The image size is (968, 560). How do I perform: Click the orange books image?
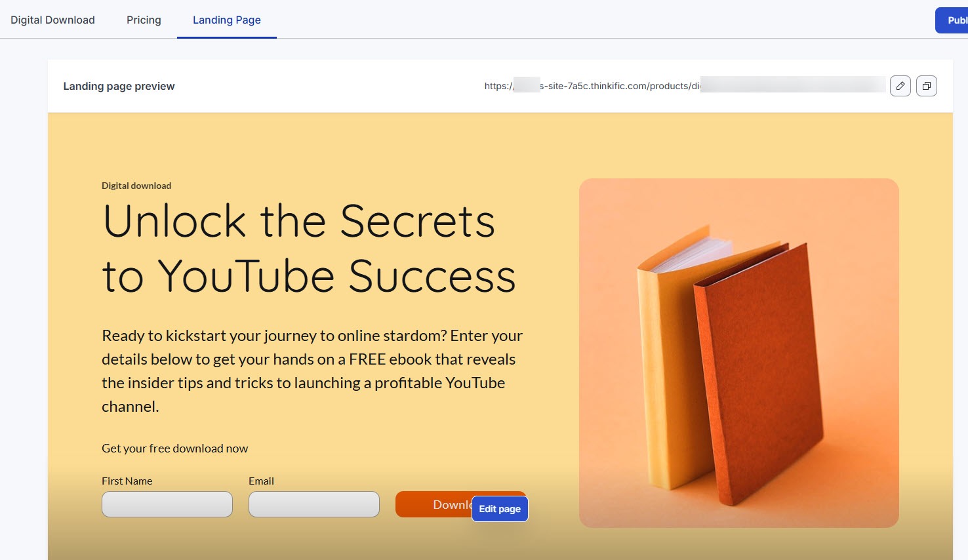click(x=738, y=353)
